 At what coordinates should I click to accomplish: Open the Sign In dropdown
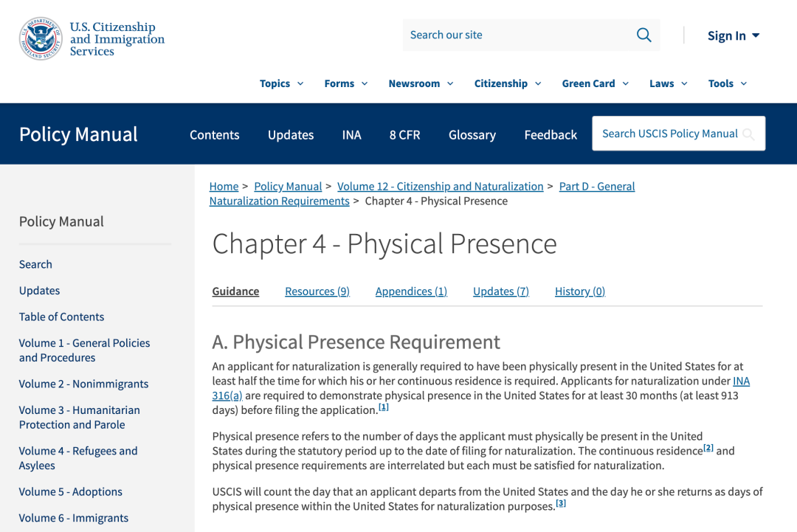coord(734,35)
